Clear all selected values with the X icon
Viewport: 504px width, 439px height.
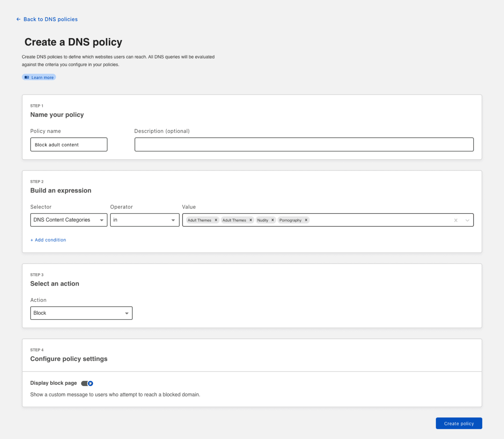(456, 220)
